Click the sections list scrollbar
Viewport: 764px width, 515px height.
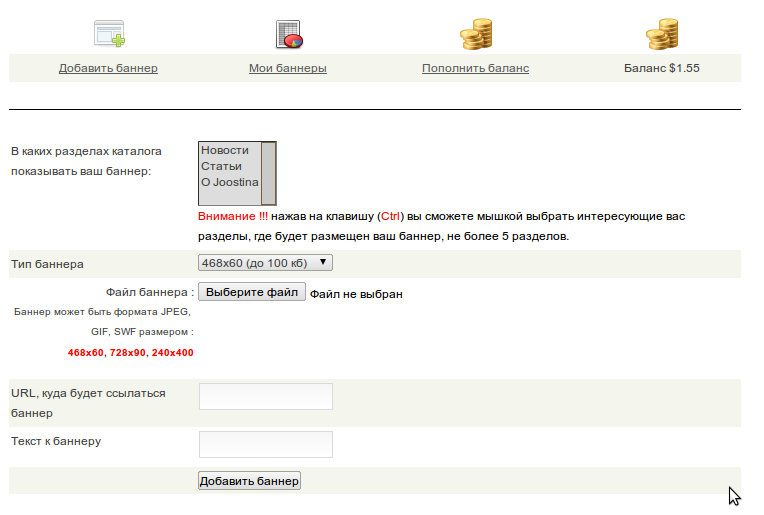[x=268, y=173]
